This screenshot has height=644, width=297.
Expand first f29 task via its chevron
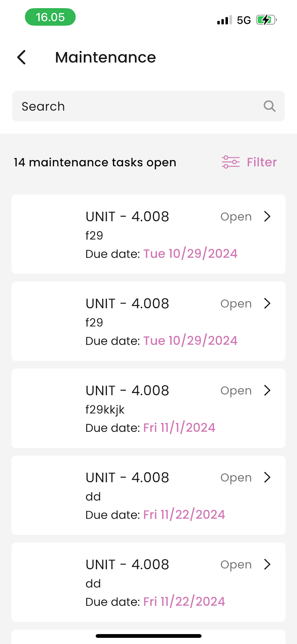tap(267, 216)
